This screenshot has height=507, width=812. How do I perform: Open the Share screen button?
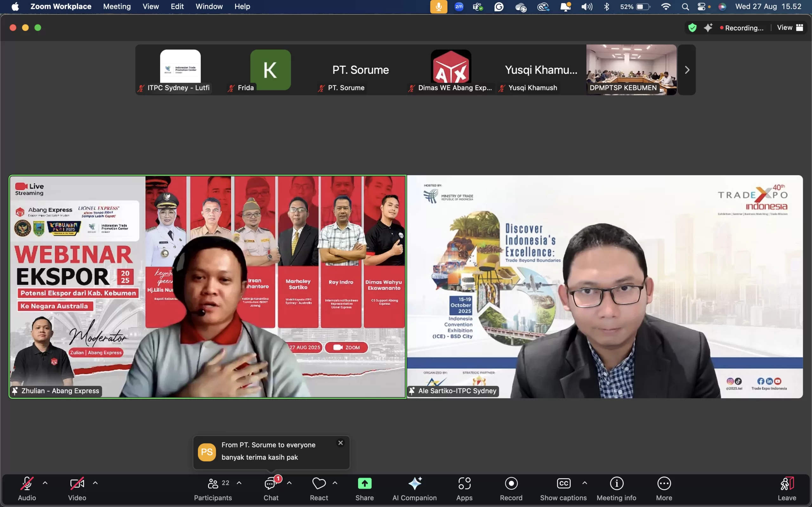[364, 484]
